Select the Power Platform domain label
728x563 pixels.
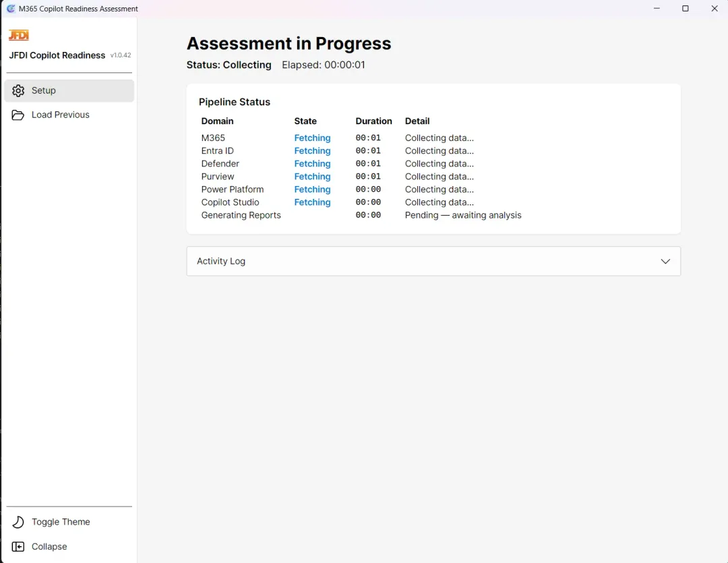[x=233, y=189]
